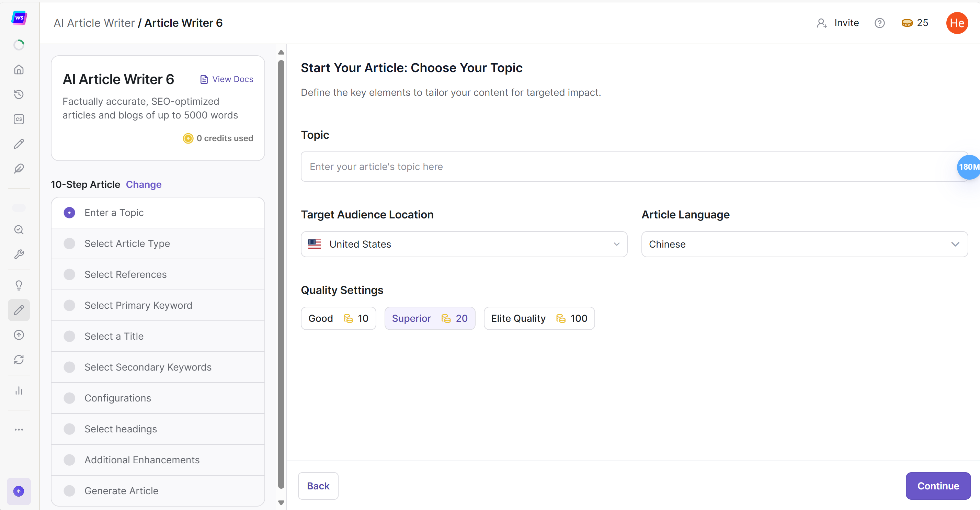Open Target Audience Location dropdown

(463, 244)
